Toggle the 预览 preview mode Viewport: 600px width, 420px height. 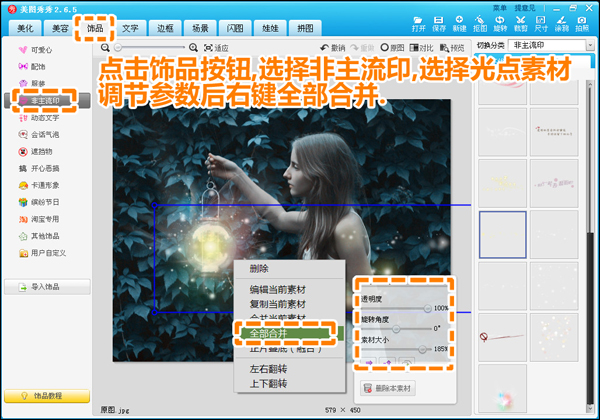click(456, 47)
